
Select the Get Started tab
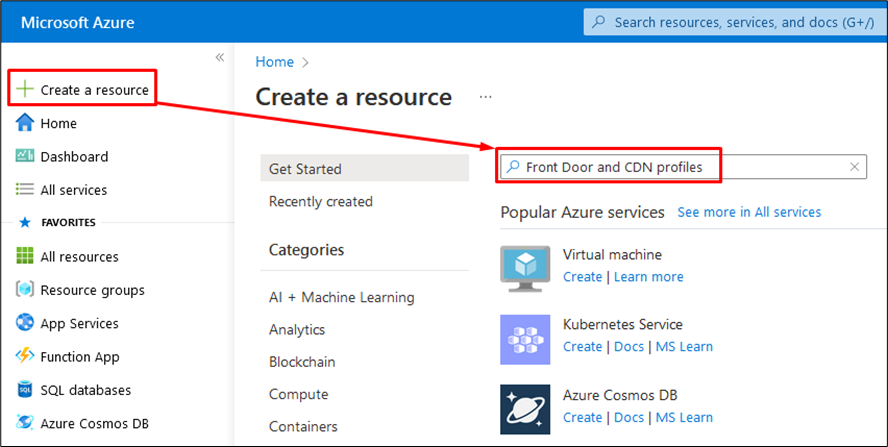[365, 168]
